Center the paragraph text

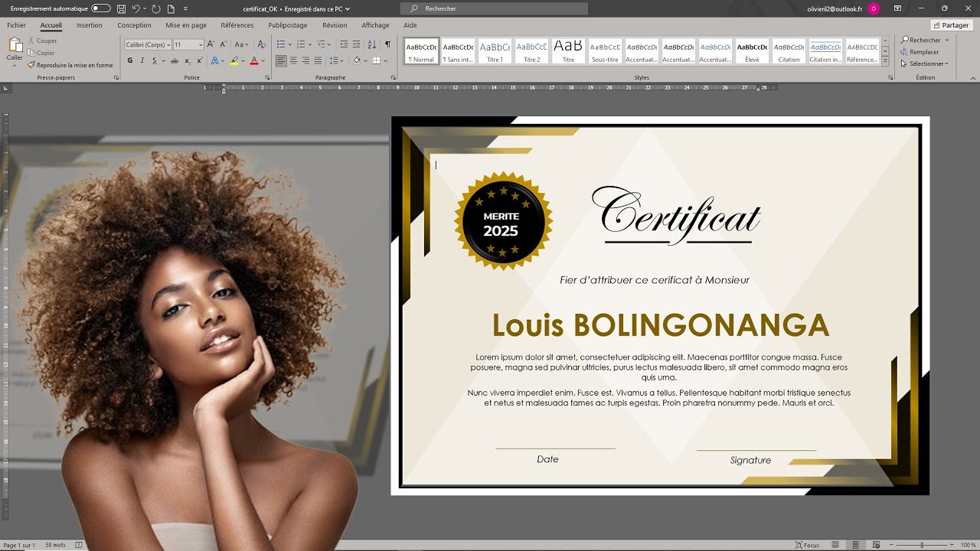point(293,60)
